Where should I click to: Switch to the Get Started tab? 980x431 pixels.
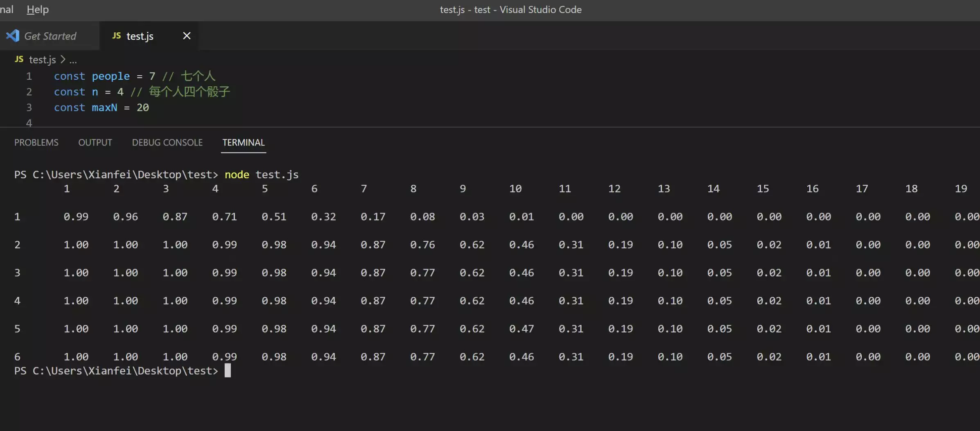pos(50,36)
